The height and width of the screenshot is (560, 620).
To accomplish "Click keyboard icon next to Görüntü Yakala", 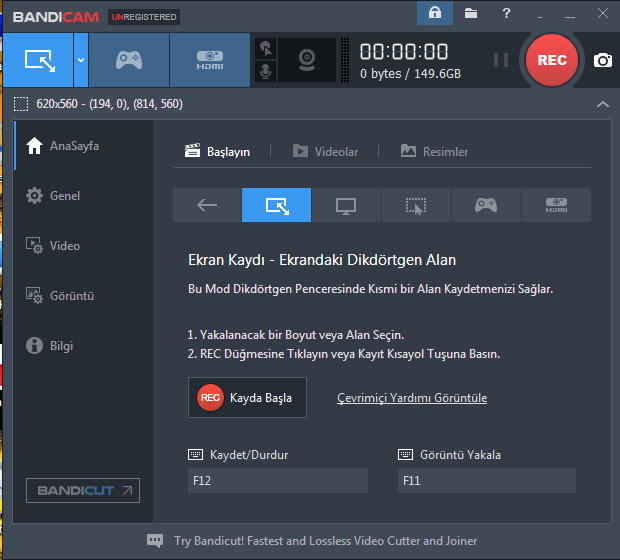I will tap(405, 455).
